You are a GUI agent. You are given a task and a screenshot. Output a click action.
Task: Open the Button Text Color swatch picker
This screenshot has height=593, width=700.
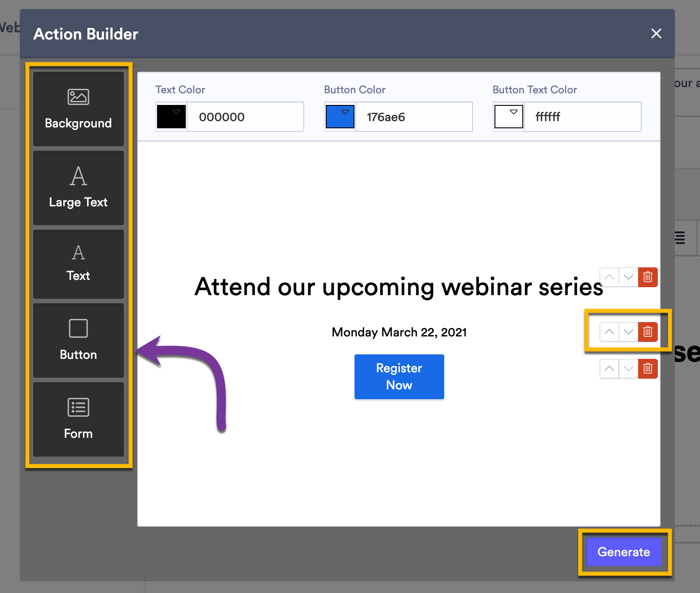coord(509,117)
